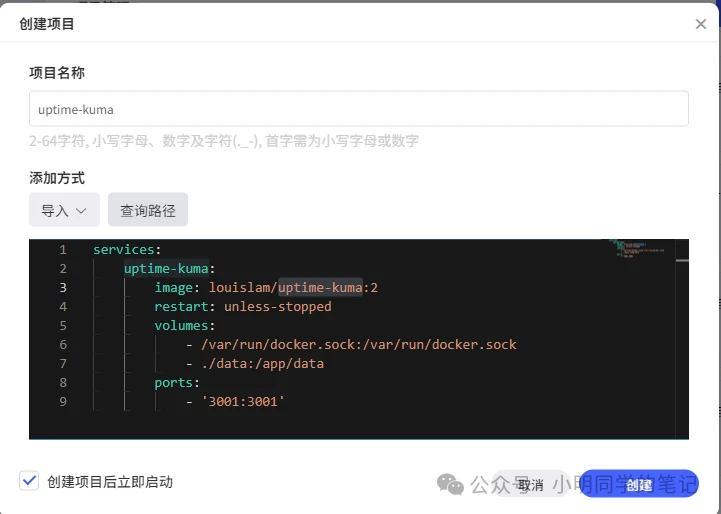721x514 pixels.
Task: Click the 'restart: unless-stopped' line
Action: coord(243,307)
